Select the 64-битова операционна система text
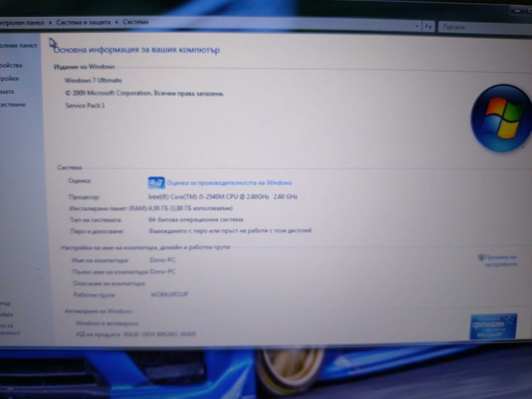The image size is (532, 399). pyautogui.click(x=196, y=219)
